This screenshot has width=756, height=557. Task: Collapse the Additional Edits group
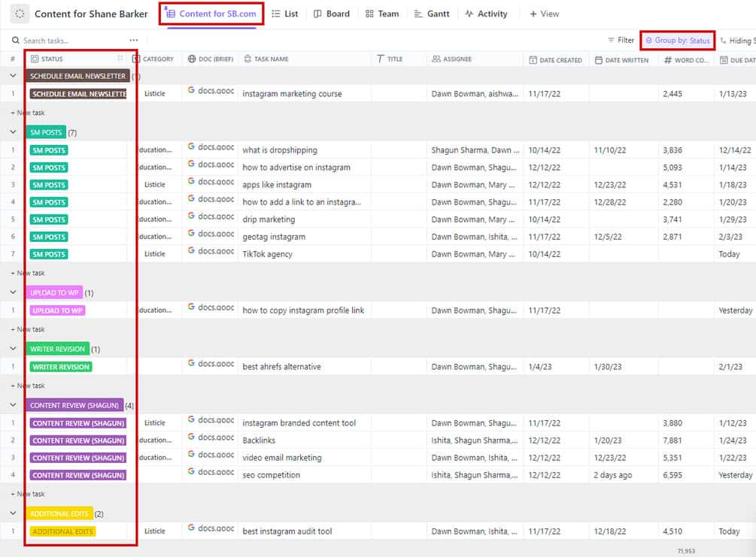[x=13, y=513]
